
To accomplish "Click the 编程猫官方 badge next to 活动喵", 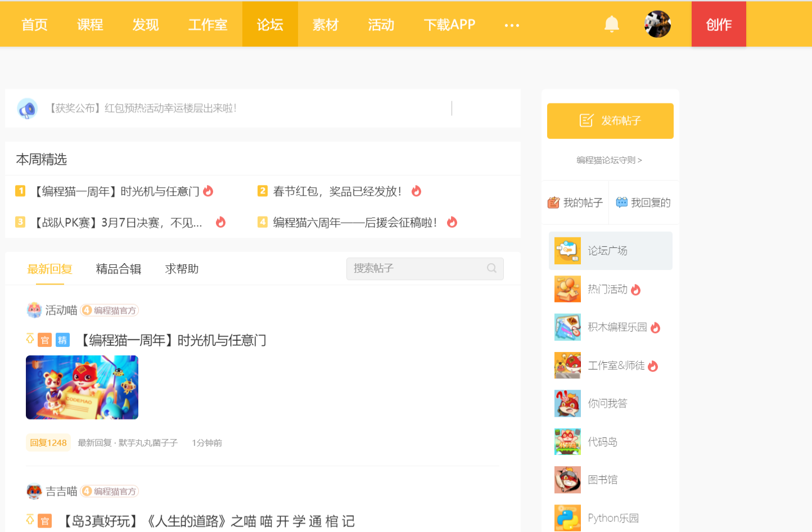I will pyautogui.click(x=110, y=310).
